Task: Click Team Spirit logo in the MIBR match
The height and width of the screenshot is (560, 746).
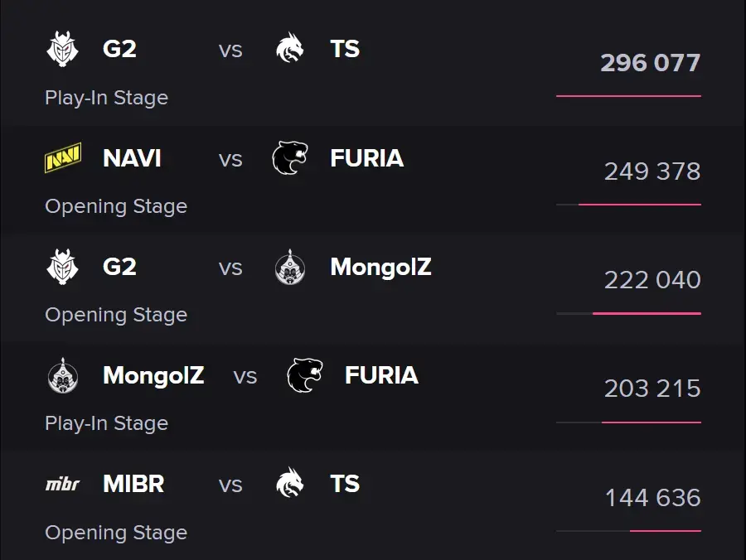Action: [x=290, y=483]
